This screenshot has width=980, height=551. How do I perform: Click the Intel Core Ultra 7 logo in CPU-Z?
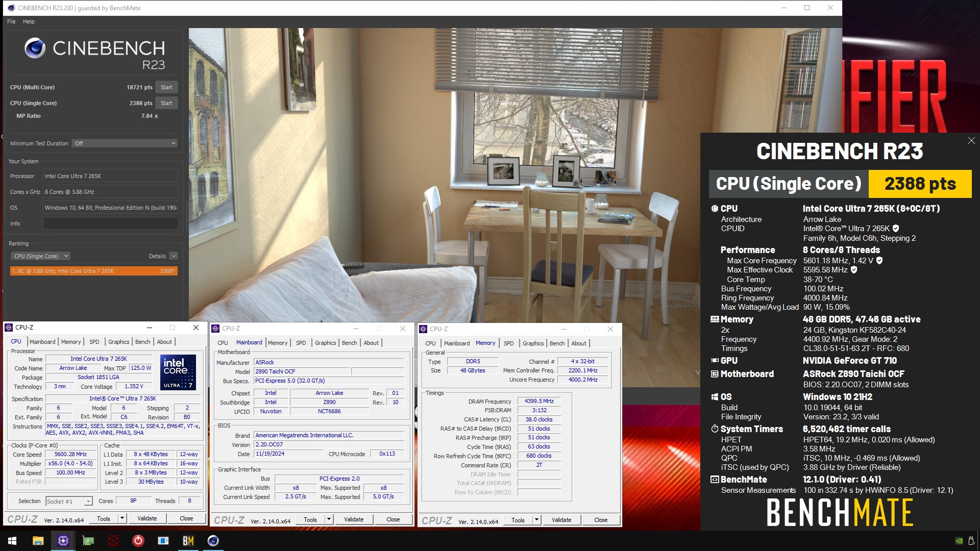pyautogui.click(x=178, y=372)
